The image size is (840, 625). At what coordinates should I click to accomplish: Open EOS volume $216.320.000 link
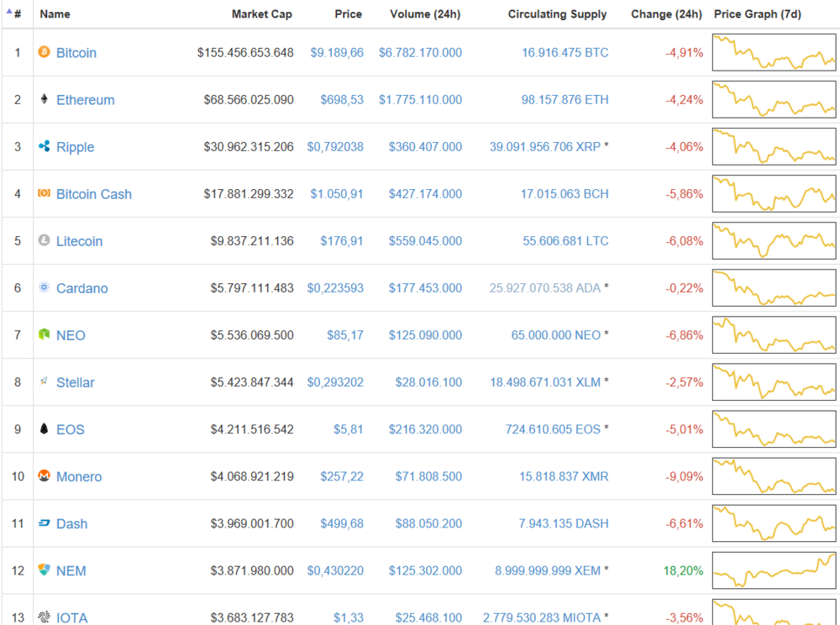pos(425,429)
